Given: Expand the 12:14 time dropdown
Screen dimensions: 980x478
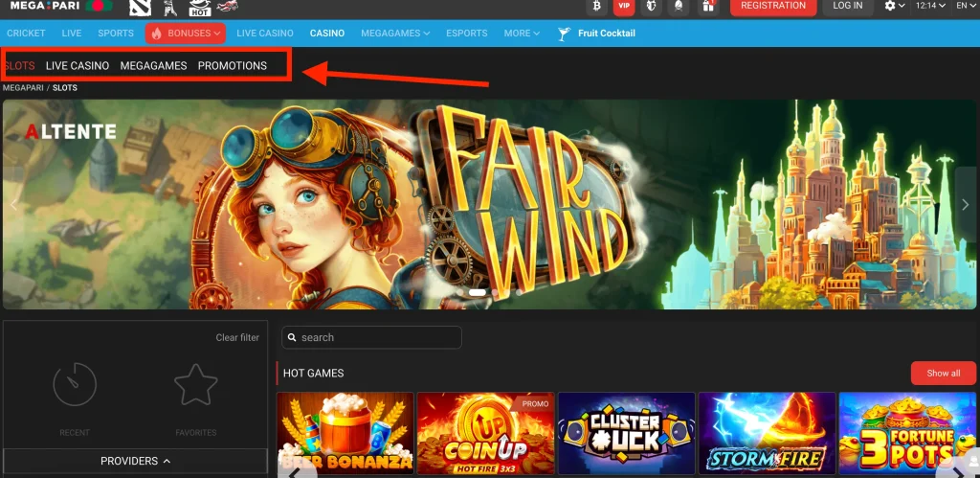Looking at the screenshot, I should pos(930,6).
